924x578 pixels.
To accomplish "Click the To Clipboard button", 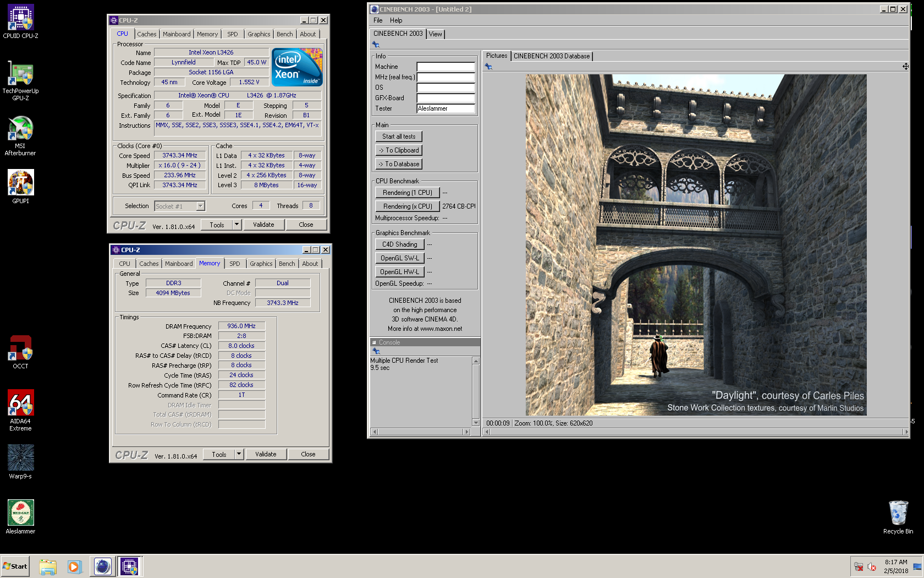I will (399, 150).
